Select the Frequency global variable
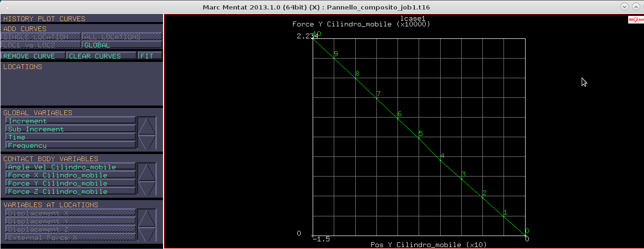Screen dimensions: 644x249 [x=70, y=145]
